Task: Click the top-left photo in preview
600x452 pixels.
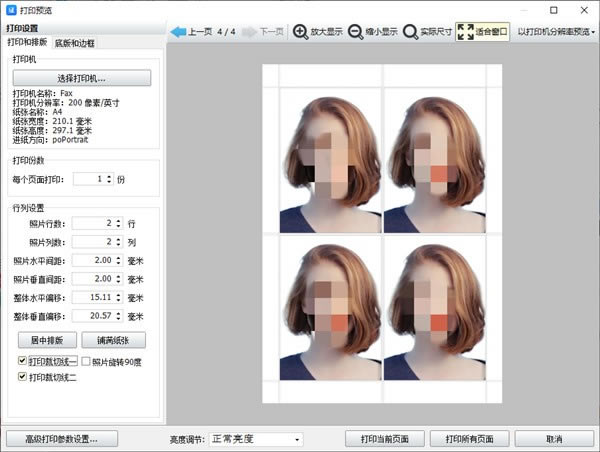Action: pyautogui.click(x=331, y=160)
